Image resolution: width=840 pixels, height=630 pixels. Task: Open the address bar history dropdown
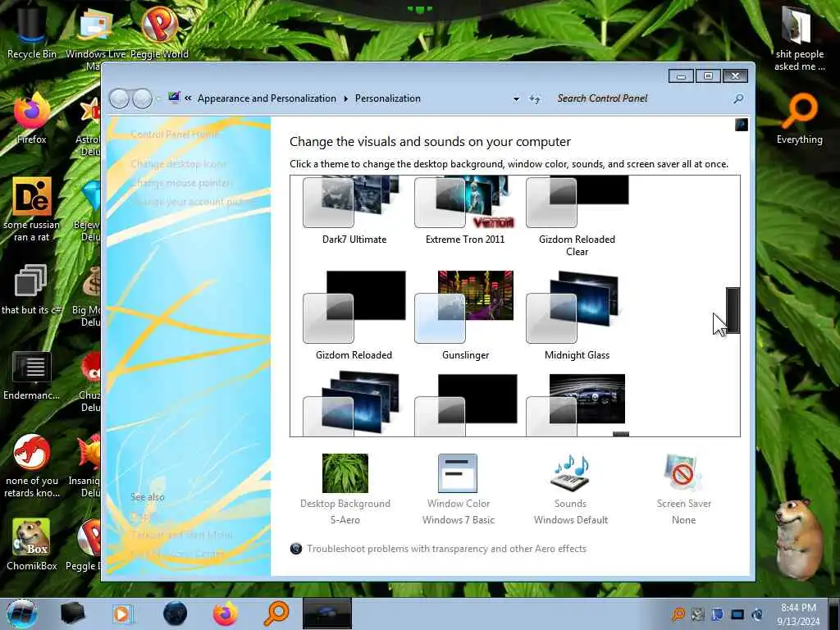(x=516, y=98)
